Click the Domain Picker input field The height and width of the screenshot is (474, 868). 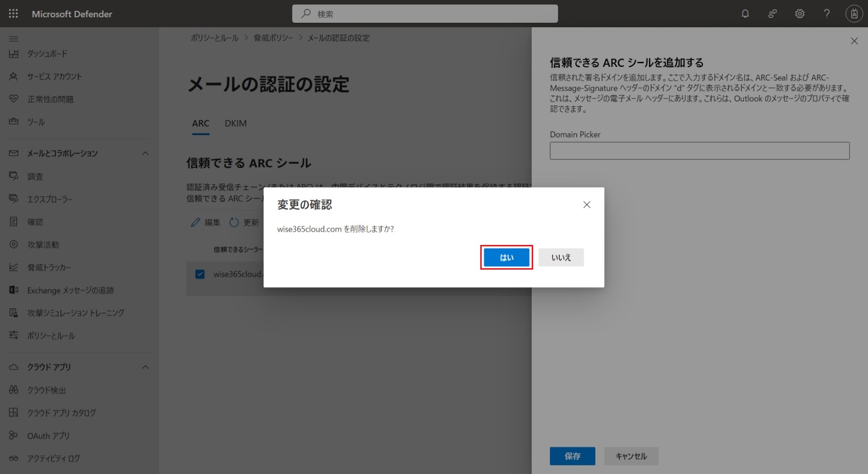click(699, 151)
